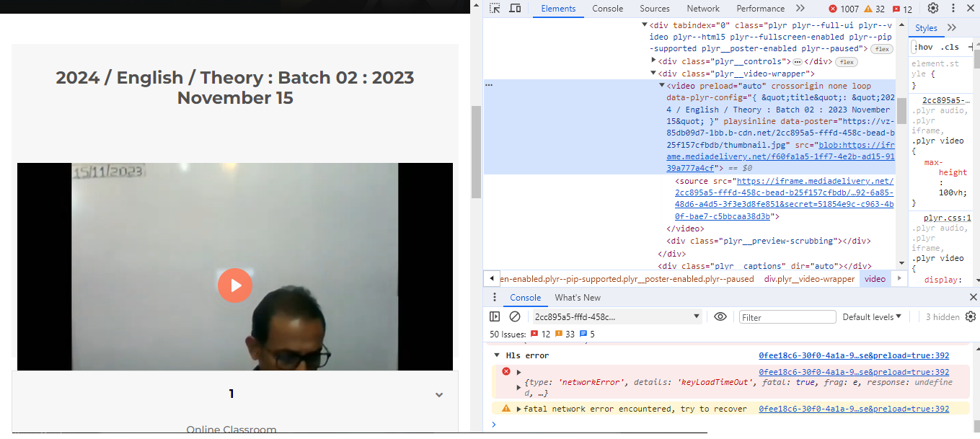The image size is (980, 439).
Task: Collapse the plyr__video-wrapper div node
Action: (x=653, y=74)
